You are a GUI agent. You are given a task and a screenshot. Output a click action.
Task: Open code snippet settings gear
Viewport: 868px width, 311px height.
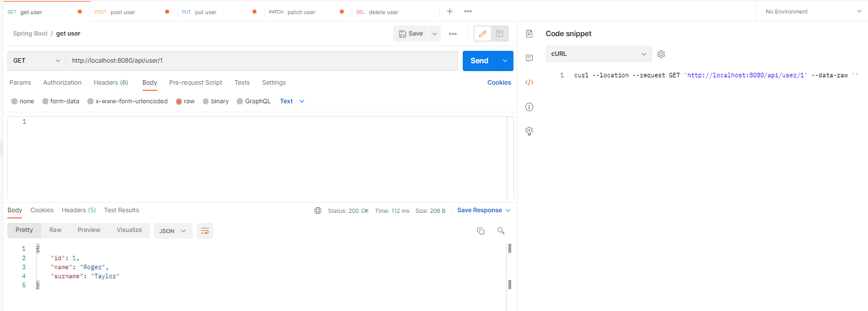662,54
